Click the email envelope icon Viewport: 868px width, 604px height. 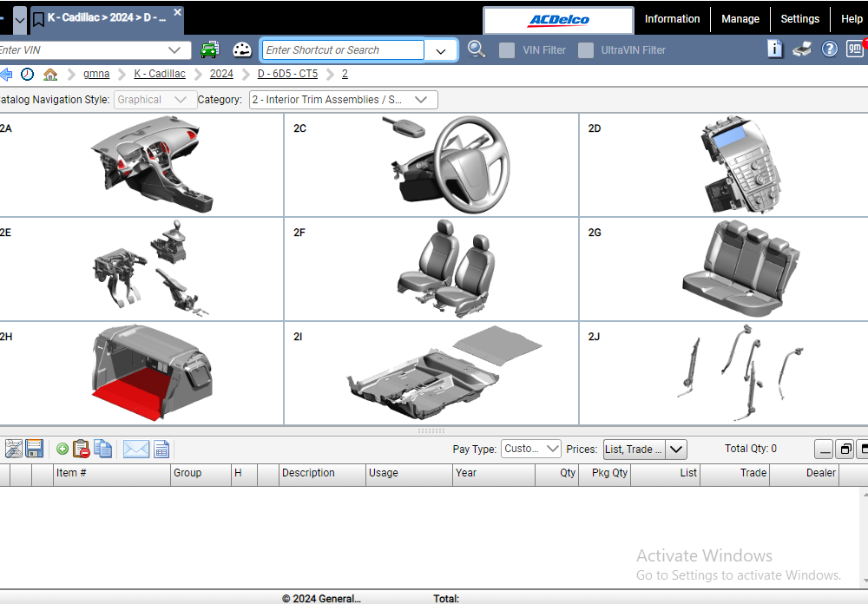[x=135, y=449]
